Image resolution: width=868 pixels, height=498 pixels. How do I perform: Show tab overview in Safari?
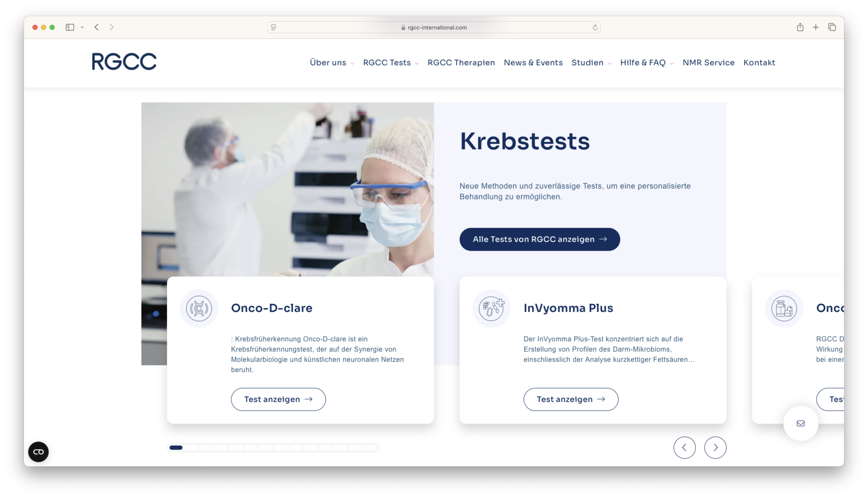(x=832, y=27)
